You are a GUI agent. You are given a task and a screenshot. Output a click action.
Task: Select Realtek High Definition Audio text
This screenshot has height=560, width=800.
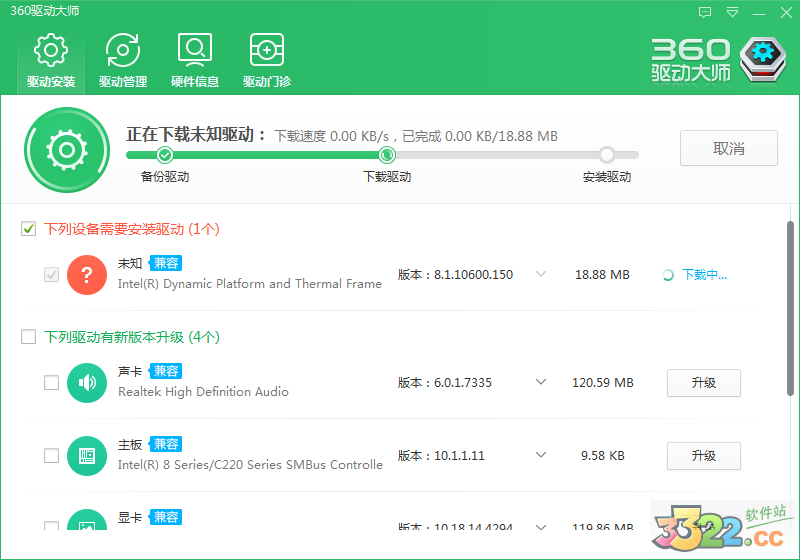click(203, 392)
